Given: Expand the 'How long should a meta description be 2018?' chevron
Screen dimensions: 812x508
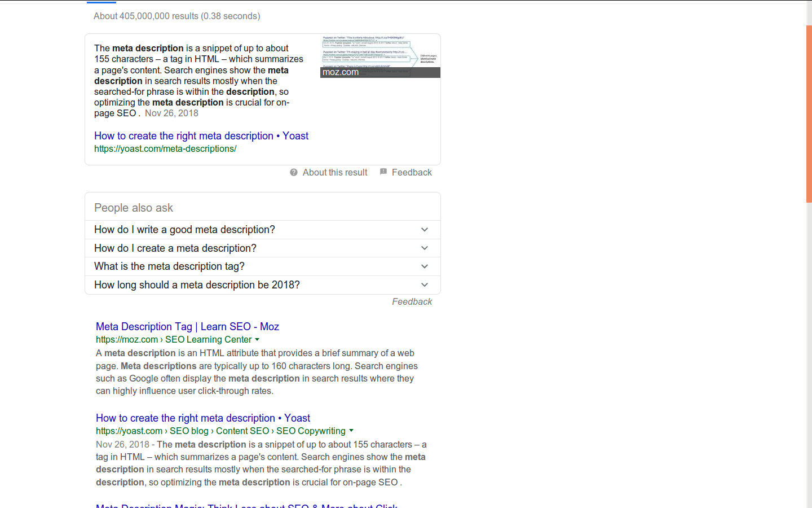Looking at the screenshot, I should coord(425,285).
